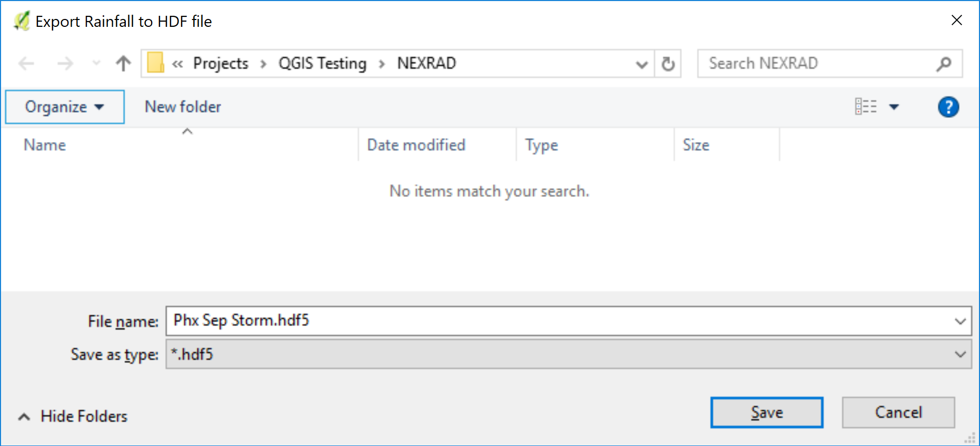Click the Back navigation arrow
This screenshot has width=980, height=446.
[26, 64]
